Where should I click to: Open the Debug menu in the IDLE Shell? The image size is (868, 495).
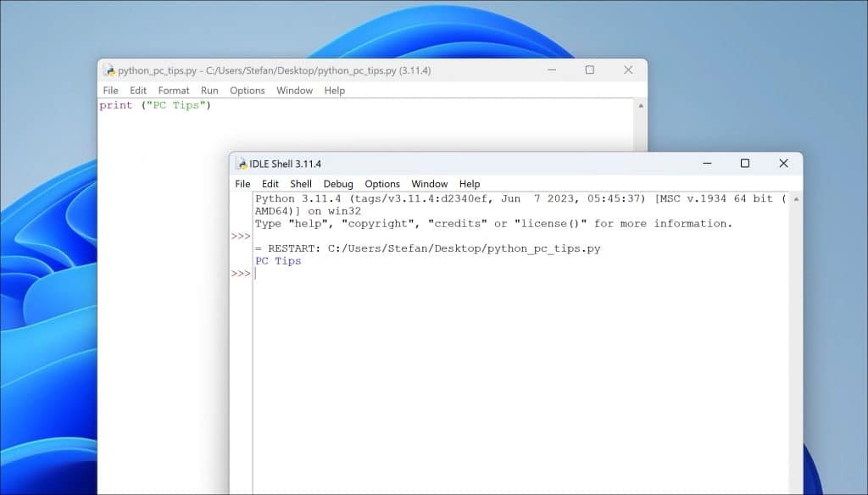click(x=338, y=184)
